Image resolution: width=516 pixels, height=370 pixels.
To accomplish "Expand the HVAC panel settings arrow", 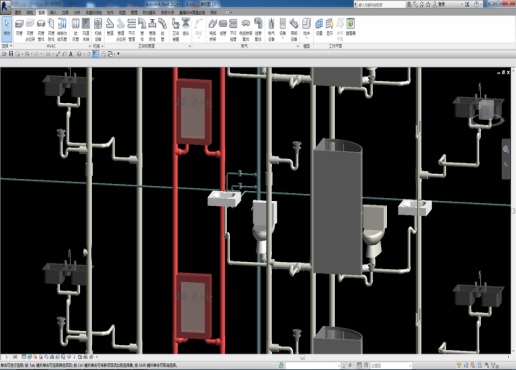I will [89, 46].
